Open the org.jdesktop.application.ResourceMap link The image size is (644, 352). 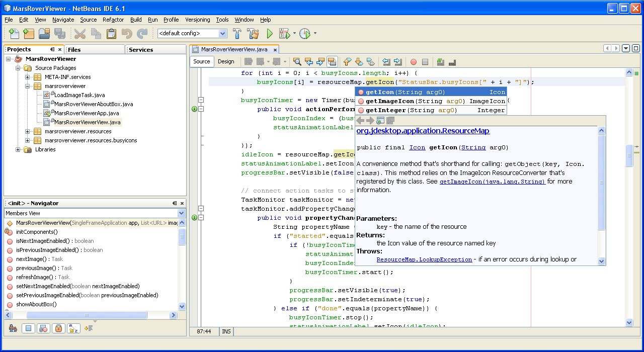coord(423,131)
